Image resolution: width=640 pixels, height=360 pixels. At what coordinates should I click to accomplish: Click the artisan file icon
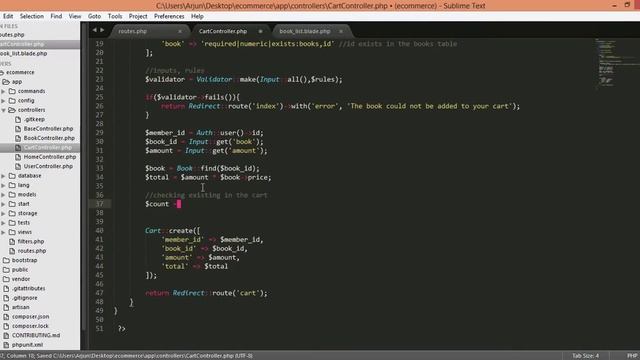[x=6, y=307]
